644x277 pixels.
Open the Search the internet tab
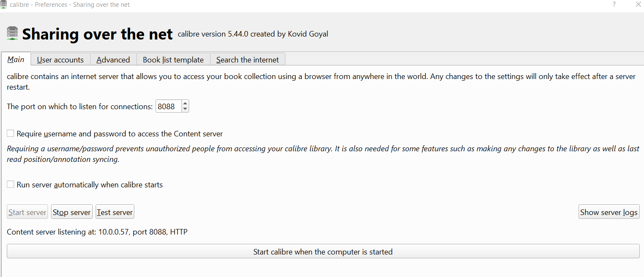pyautogui.click(x=247, y=60)
